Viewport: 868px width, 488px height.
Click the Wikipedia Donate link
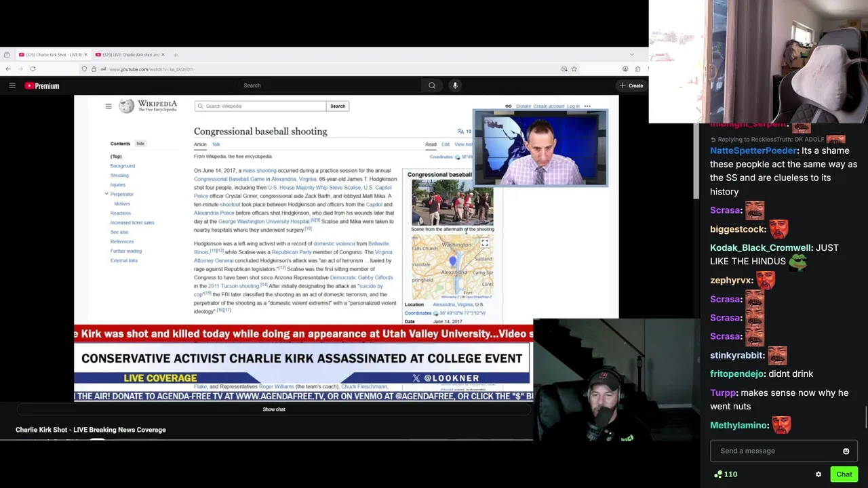click(x=524, y=106)
